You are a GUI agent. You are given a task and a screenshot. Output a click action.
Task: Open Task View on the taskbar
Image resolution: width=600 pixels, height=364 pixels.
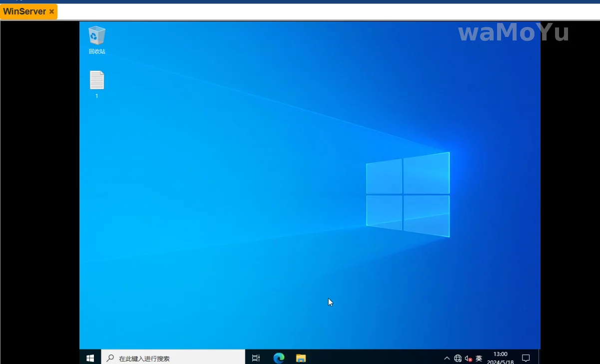click(x=256, y=358)
